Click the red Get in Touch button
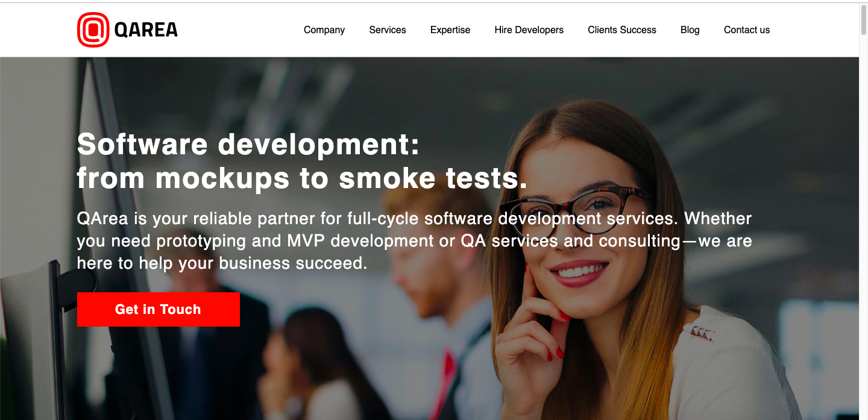 click(x=159, y=310)
